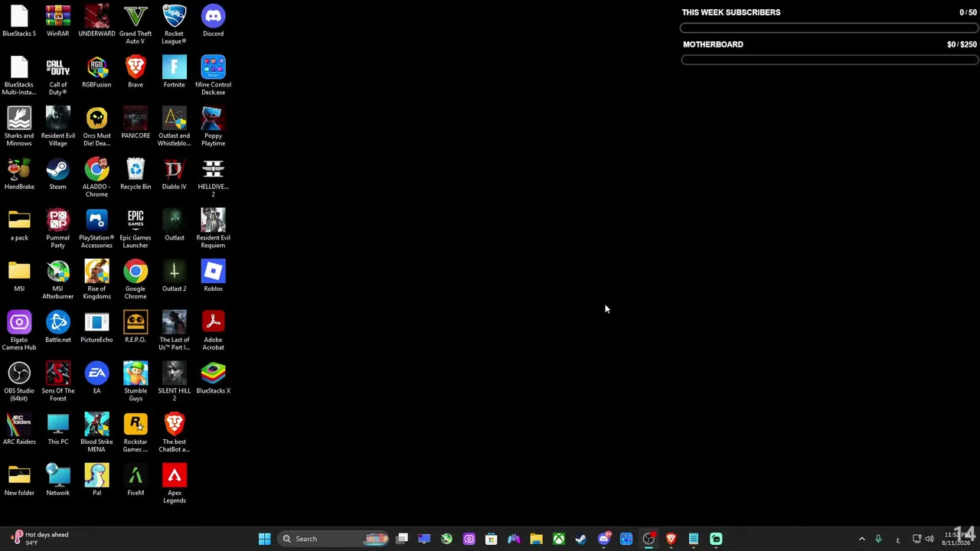This screenshot has height=551, width=980.
Task: Select the This PC desktop icon
Action: tap(57, 429)
